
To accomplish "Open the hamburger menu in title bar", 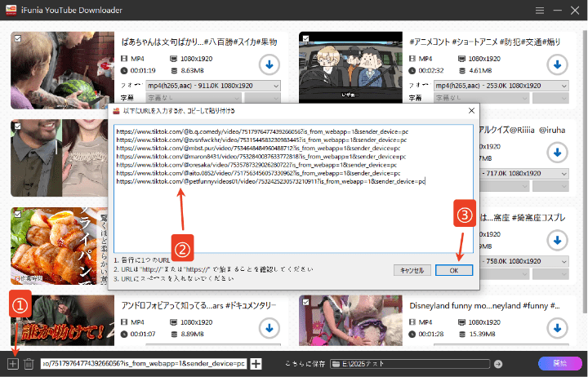I will (x=540, y=10).
